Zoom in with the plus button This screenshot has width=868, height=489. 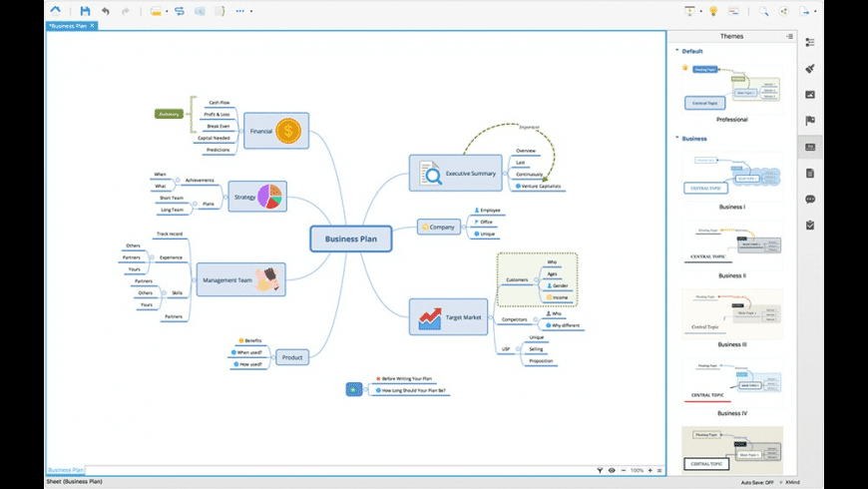pyautogui.click(x=650, y=470)
